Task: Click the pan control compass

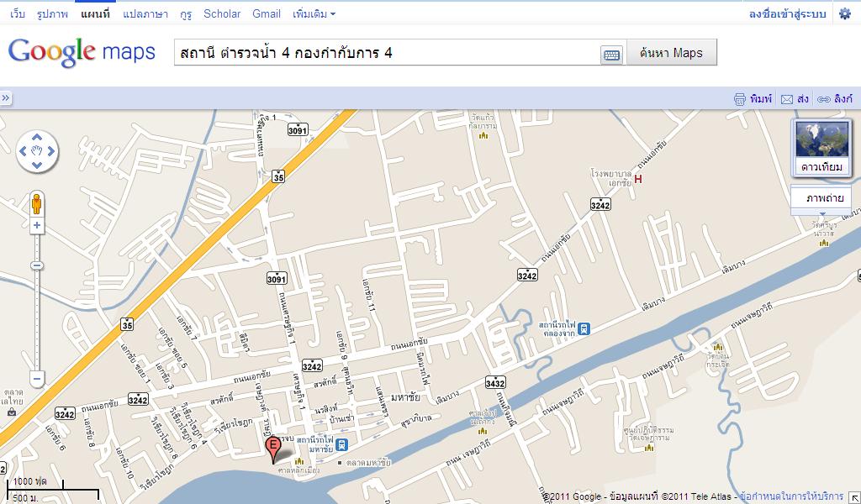Action: pyautogui.click(x=37, y=152)
